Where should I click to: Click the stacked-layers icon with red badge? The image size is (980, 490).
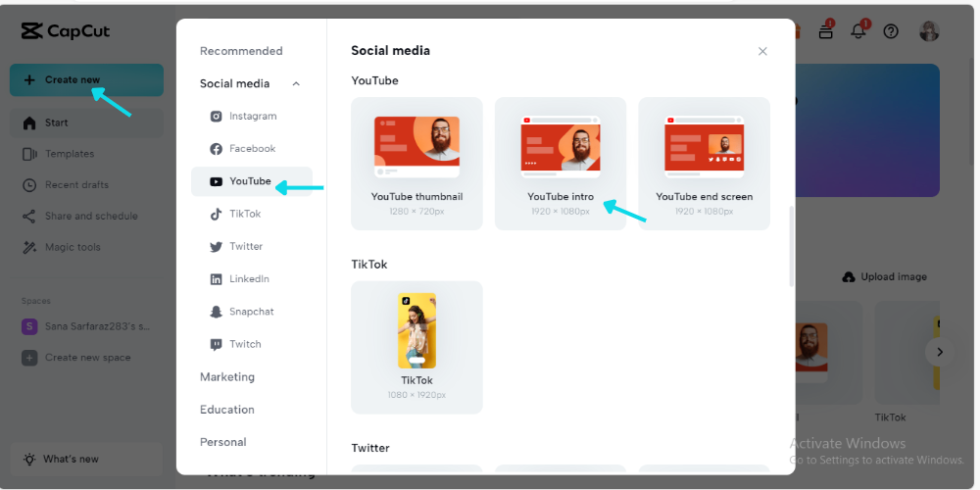[826, 31]
